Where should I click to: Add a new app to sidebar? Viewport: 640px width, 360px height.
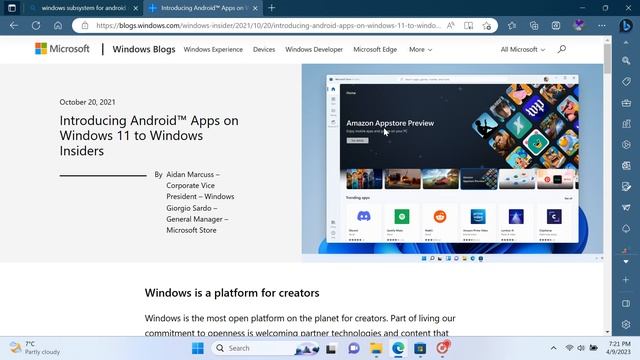point(626,280)
